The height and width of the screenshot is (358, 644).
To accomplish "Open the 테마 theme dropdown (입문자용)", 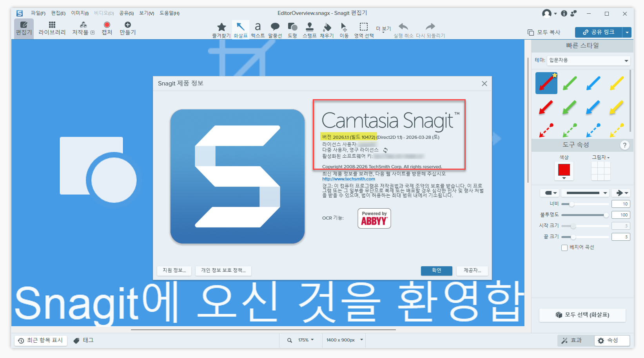I will tap(589, 60).
